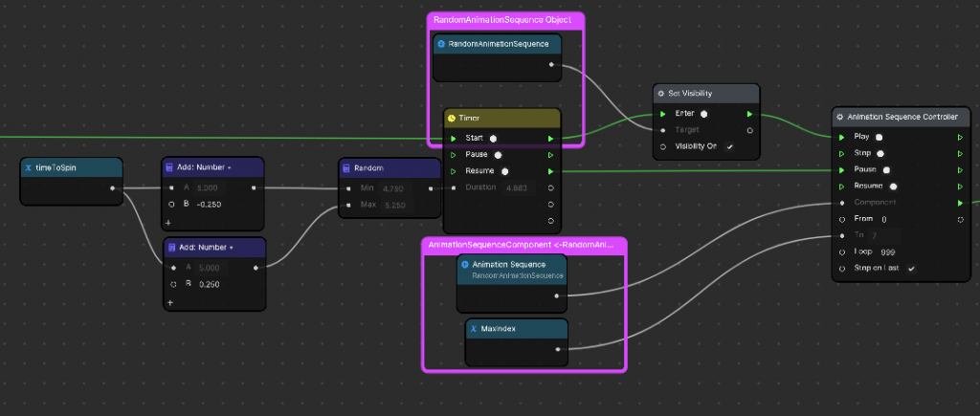This screenshot has width=980, height=416.
Task: Click the B field showing -0.250
Action: [208, 205]
